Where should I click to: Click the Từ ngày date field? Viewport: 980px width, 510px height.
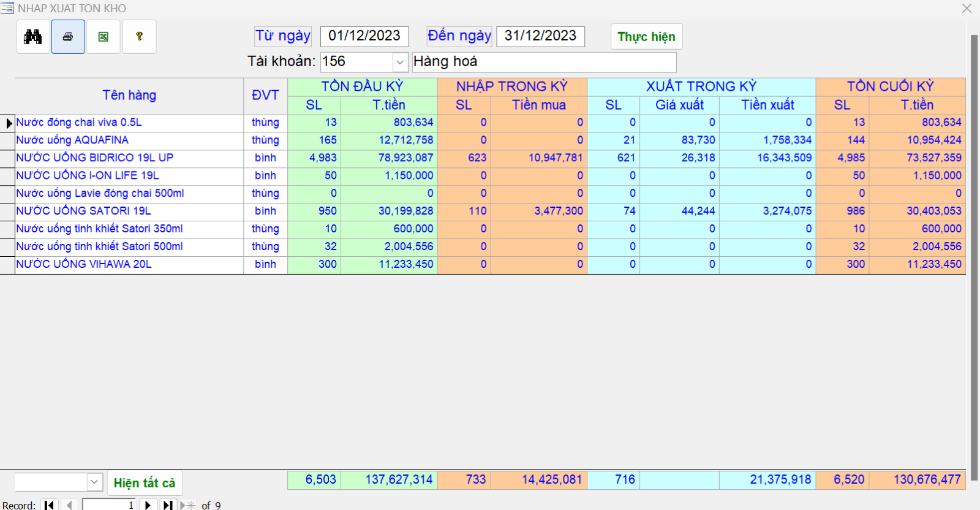pyautogui.click(x=364, y=36)
